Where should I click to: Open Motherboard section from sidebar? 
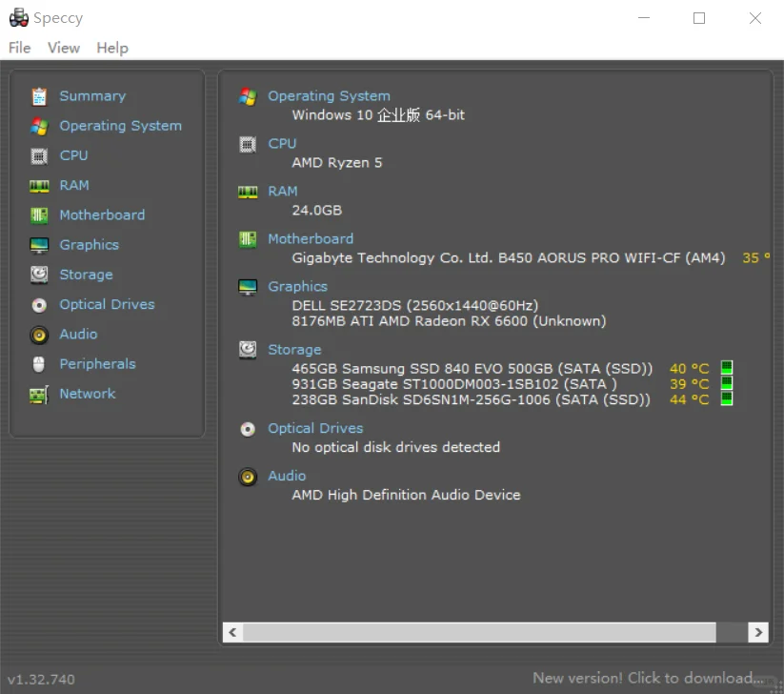point(102,215)
